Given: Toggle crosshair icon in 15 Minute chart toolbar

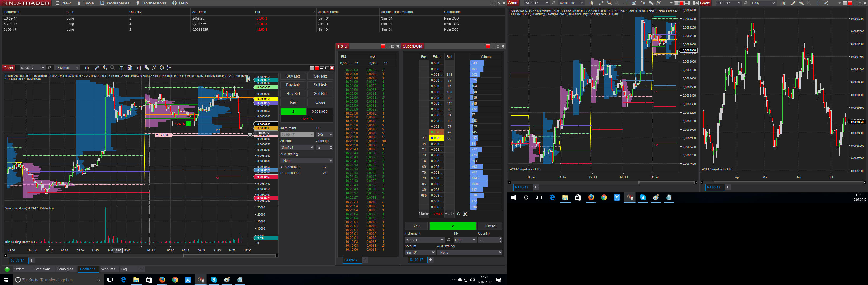Looking at the screenshot, I should tap(121, 68).
